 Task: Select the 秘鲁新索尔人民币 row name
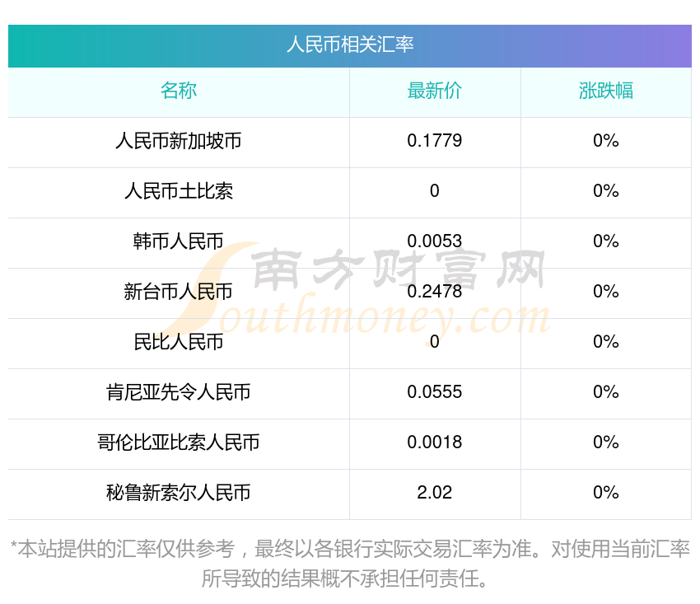(179, 493)
